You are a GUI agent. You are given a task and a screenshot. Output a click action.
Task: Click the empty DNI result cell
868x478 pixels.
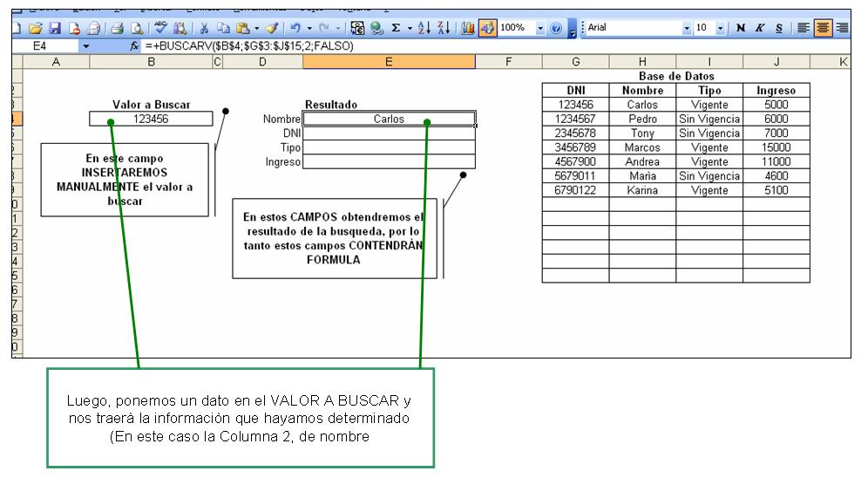389,133
